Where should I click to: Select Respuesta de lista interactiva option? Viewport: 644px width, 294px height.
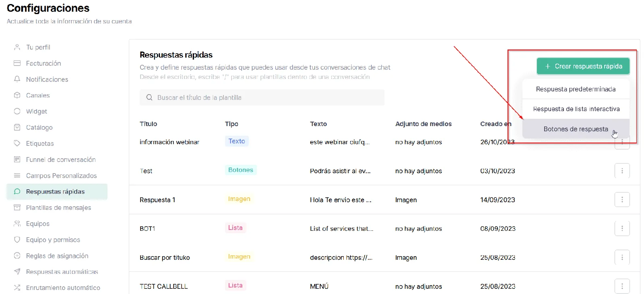click(576, 109)
